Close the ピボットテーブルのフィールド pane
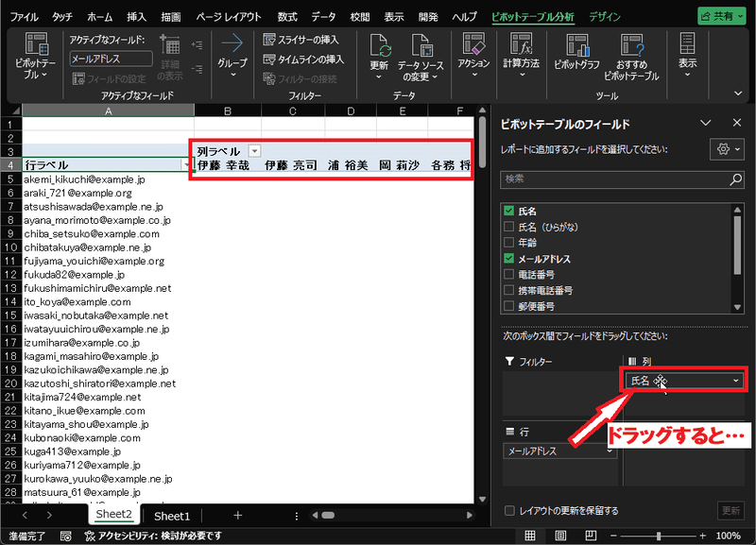756x545 pixels. pos(737,123)
